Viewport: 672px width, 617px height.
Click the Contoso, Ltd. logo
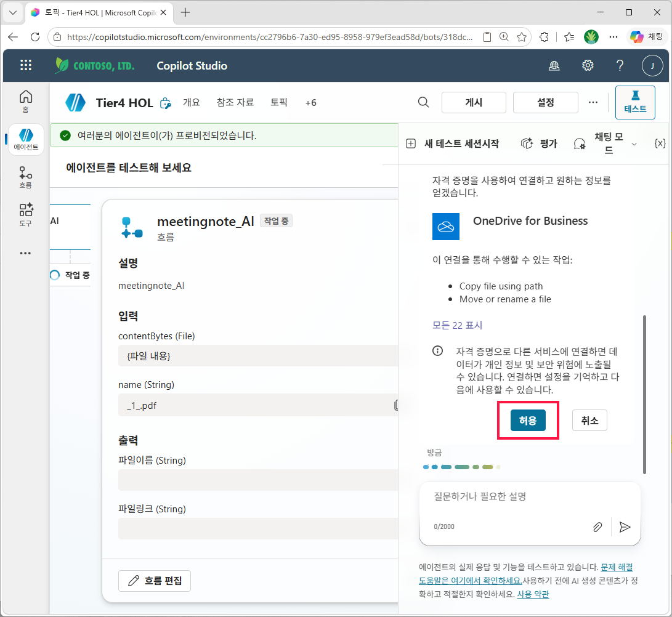(x=95, y=65)
